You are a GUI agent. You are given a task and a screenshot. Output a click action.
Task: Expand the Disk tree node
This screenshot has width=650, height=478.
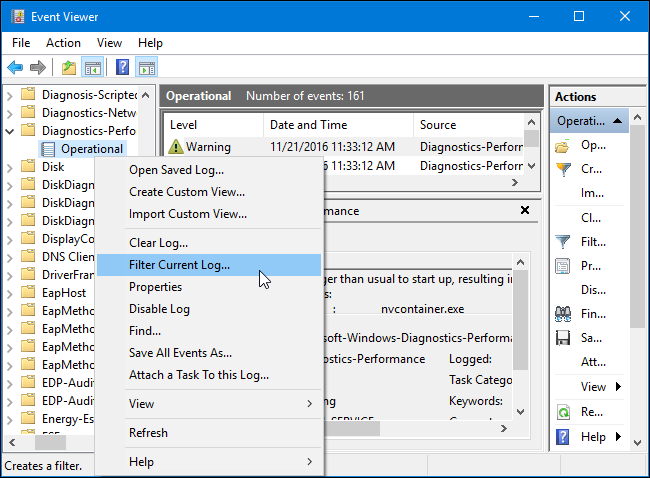pos(10,167)
